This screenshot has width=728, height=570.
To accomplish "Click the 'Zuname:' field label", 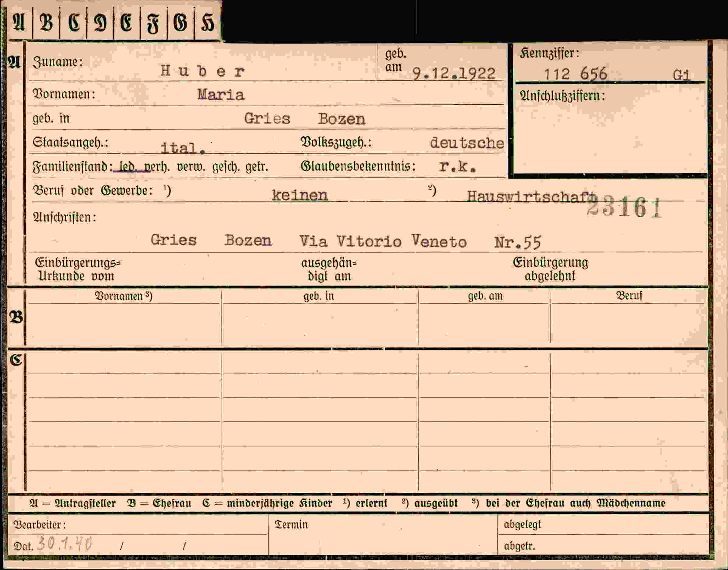I will click(x=58, y=62).
